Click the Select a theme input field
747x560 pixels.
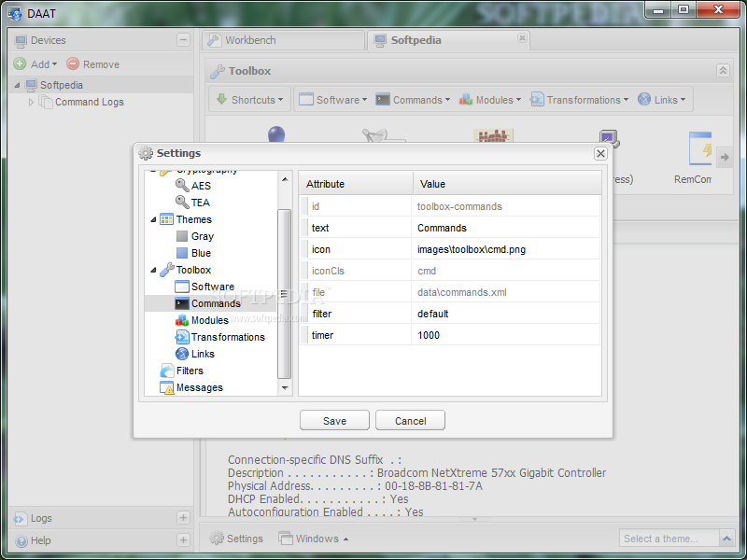(669, 539)
